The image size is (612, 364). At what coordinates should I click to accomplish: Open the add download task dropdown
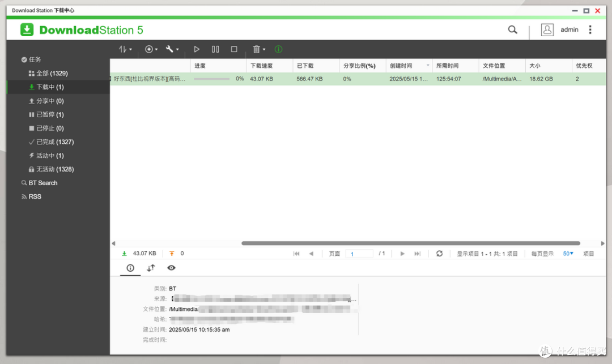coord(151,49)
